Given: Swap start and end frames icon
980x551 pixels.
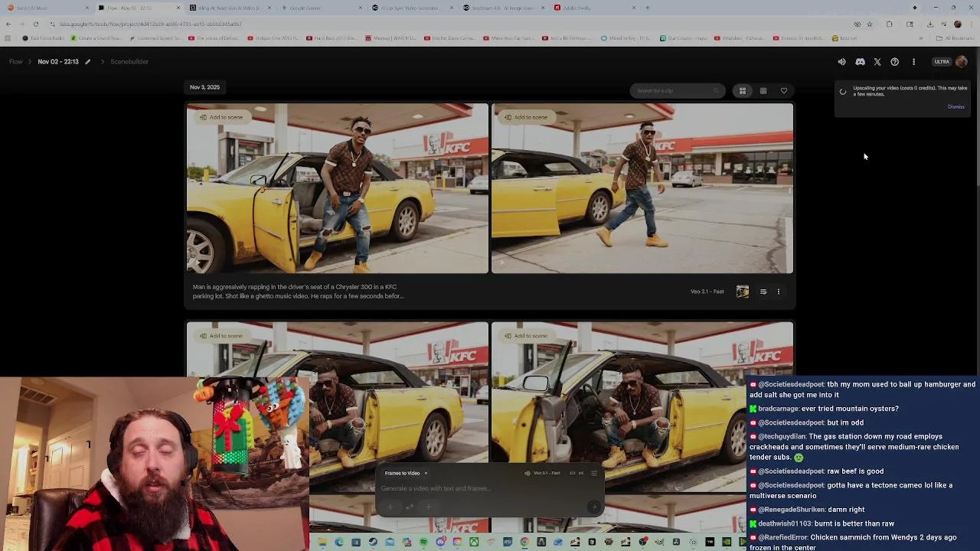Looking at the screenshot, I should click(x=410, y=507).
